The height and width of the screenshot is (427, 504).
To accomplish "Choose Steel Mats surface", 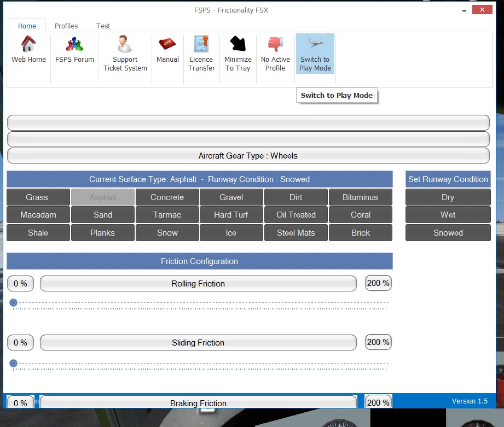I will point(296,233).
